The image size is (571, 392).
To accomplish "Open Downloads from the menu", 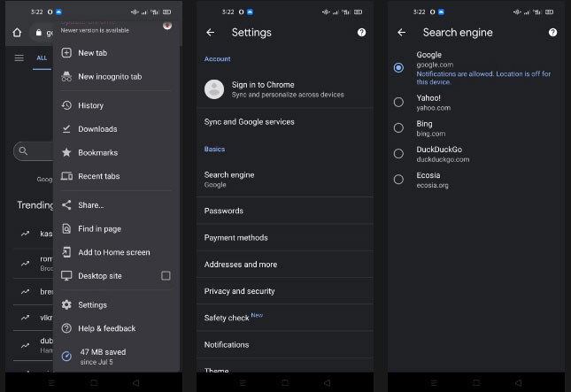I will pos(117,129).
